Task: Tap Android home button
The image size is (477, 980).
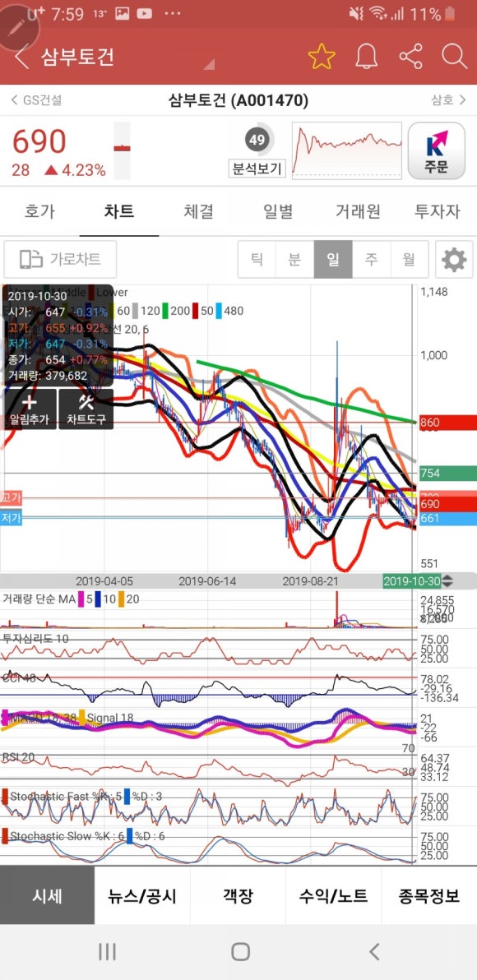Action: (x=241, y=952)
